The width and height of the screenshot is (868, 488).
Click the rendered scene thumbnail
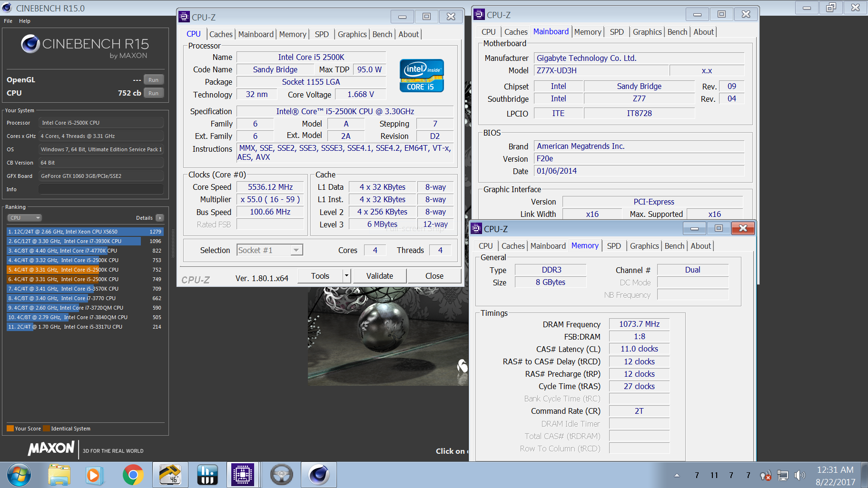[388, 336]
